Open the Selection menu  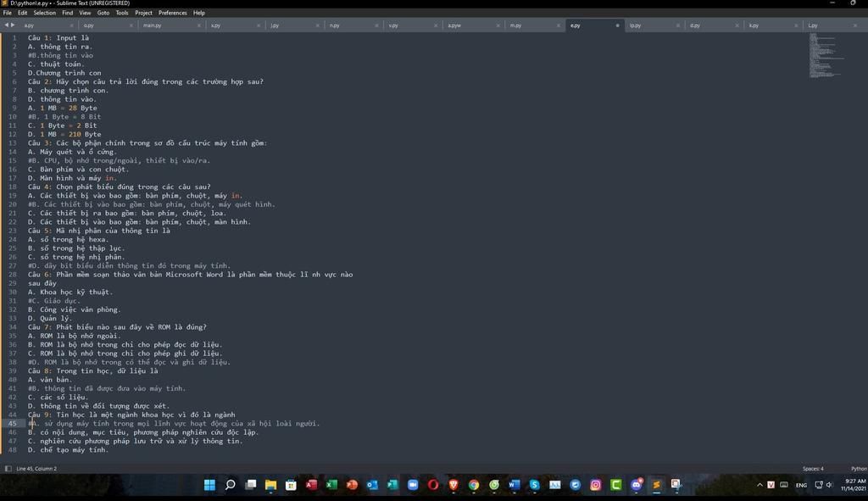point(44,13)
